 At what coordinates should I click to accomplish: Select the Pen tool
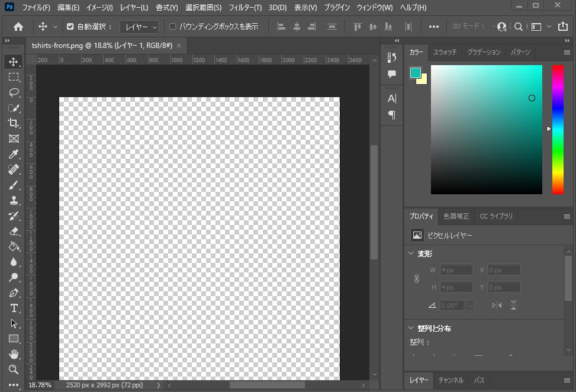point(14,293)
